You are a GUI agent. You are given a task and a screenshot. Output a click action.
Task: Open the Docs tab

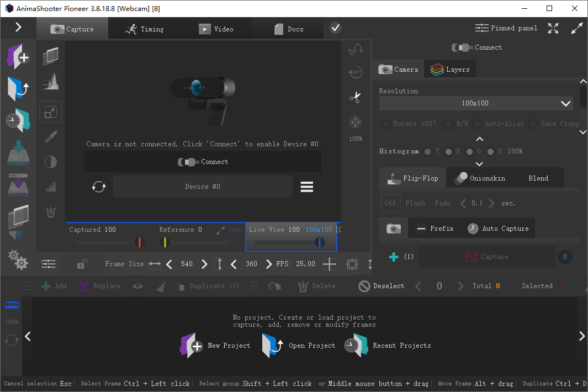coord(288,29)
